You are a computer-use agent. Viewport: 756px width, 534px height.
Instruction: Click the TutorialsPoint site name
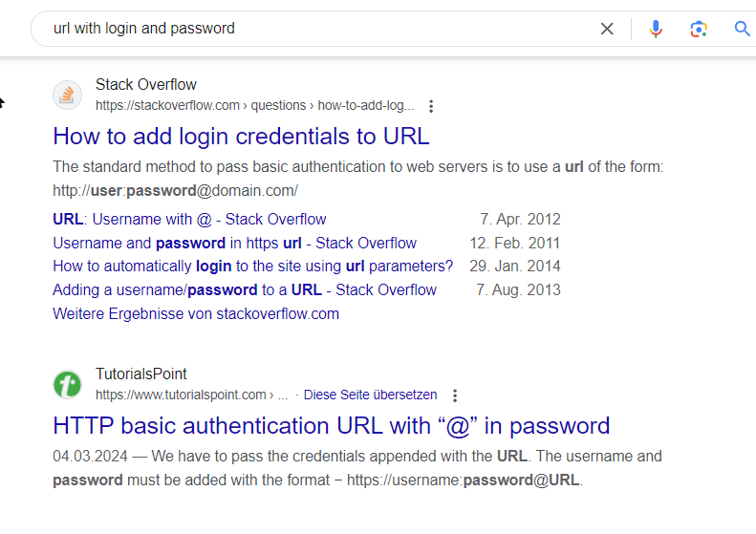pos(140,374)
